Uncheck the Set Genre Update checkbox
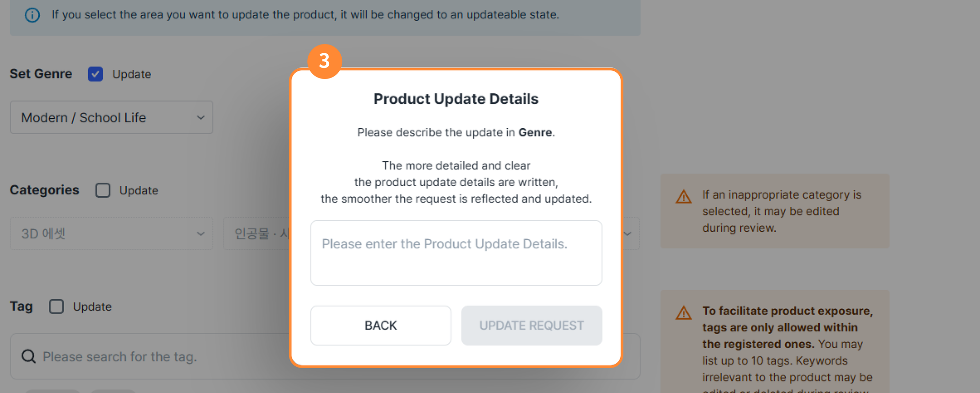Image resolution: width=980 pixels, height=393 pixels. pos(95,74)
